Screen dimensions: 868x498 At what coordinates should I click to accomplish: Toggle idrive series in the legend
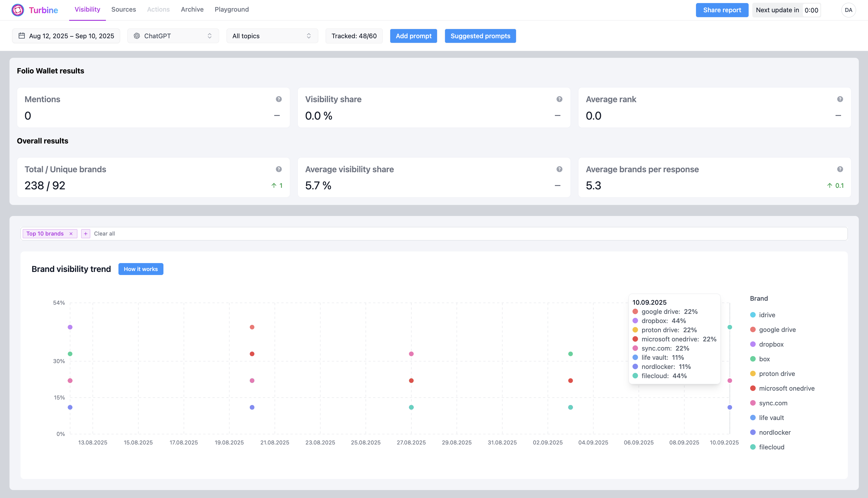(x=767, y=315)
